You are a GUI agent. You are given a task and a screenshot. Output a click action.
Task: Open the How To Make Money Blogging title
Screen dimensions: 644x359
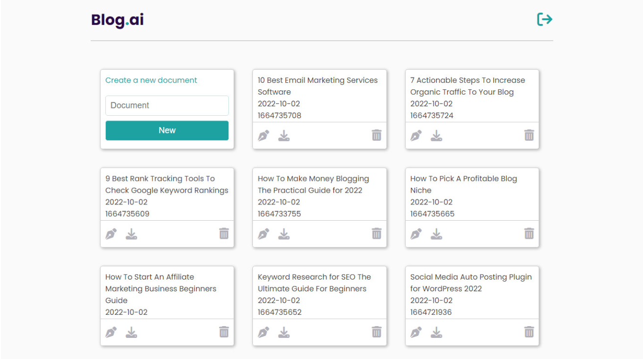pos(313,184)
